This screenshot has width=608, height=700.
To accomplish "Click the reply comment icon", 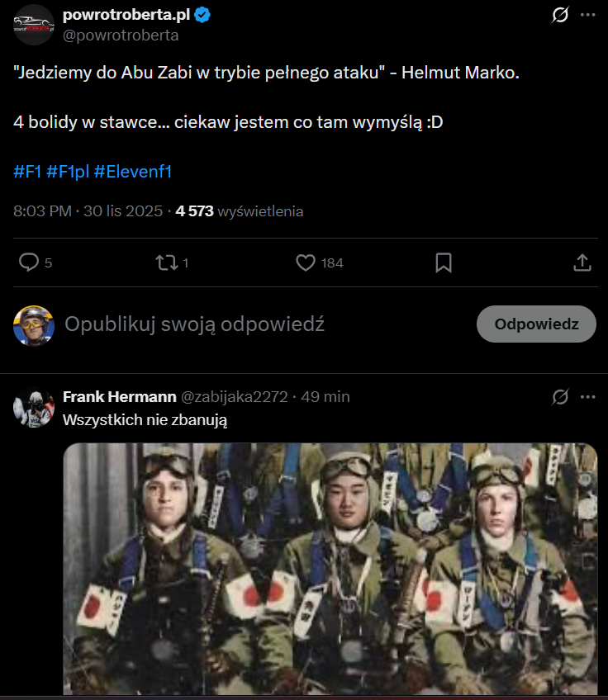I will click(29, 262).
